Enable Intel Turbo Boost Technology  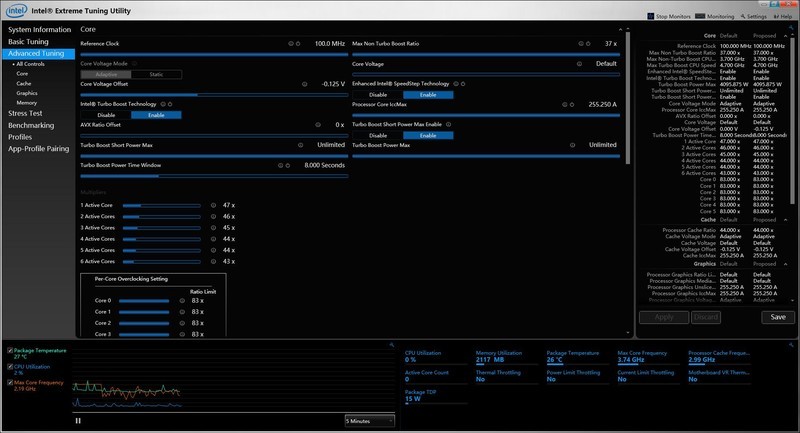(156, 115)
